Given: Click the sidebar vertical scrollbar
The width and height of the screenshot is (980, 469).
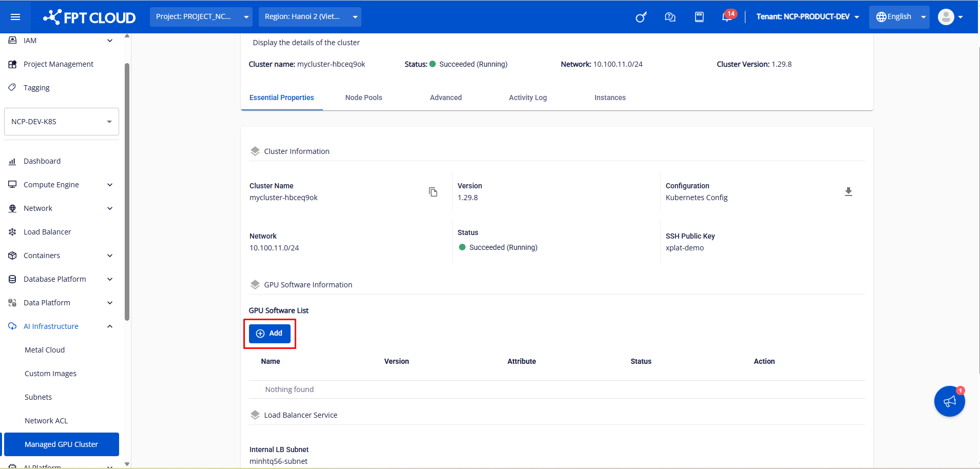Looking at the screenshot, I should tap(127, 190).
